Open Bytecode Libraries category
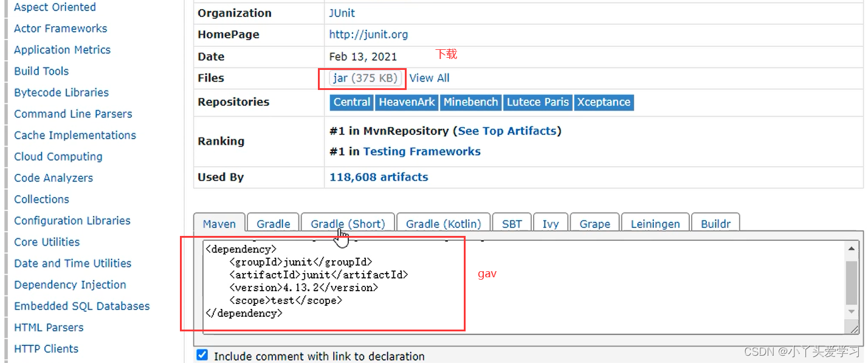868x363 pixels. [x=61, y=92]
